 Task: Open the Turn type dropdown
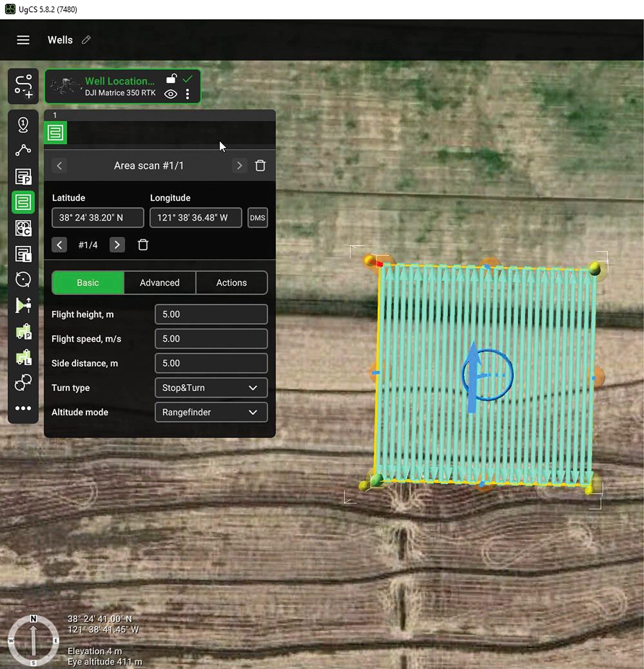211,387
